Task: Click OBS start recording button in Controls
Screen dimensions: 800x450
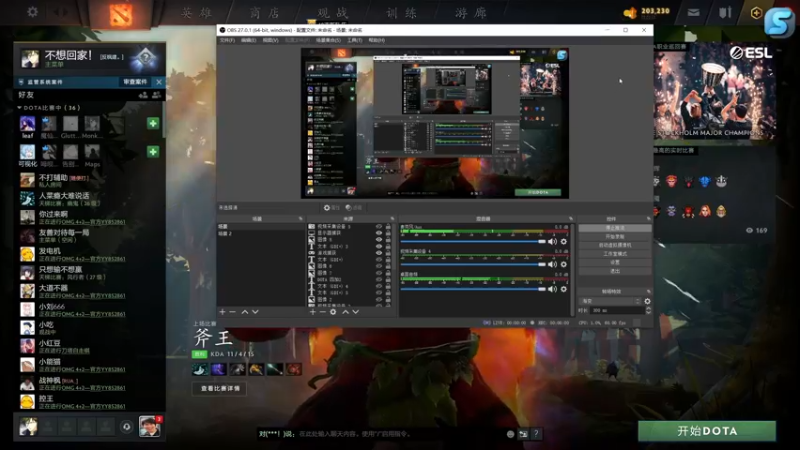Action: [615, 237]
